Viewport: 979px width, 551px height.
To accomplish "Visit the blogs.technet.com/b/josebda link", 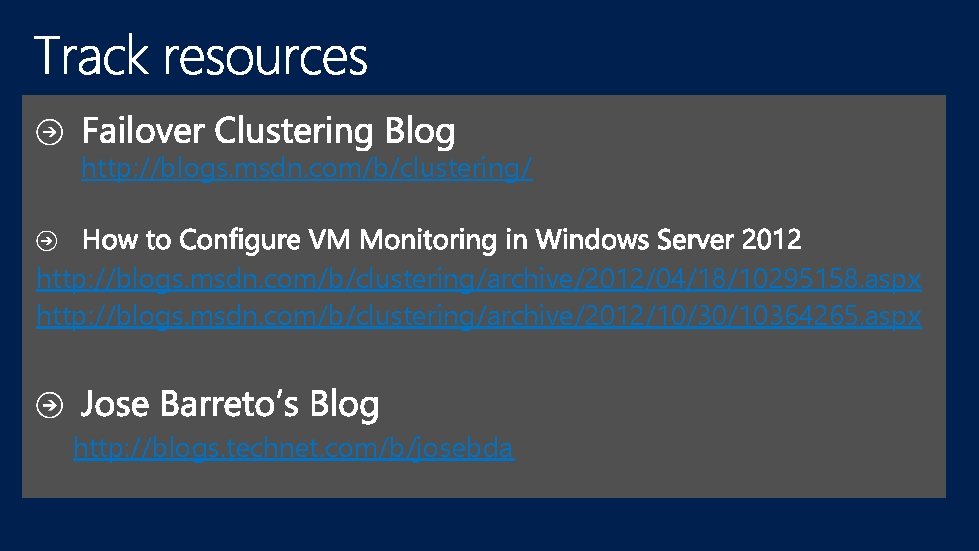I will pos(293,448).
